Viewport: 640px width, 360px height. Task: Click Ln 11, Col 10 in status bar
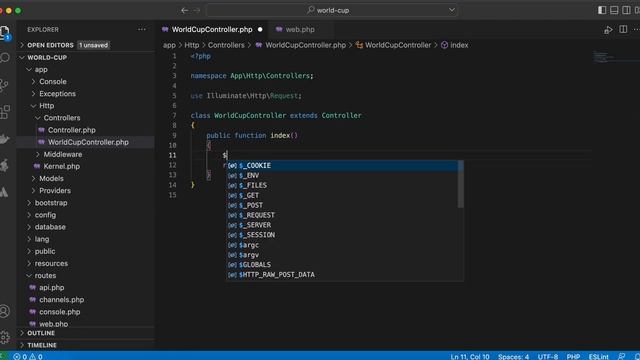click(470, 357)
